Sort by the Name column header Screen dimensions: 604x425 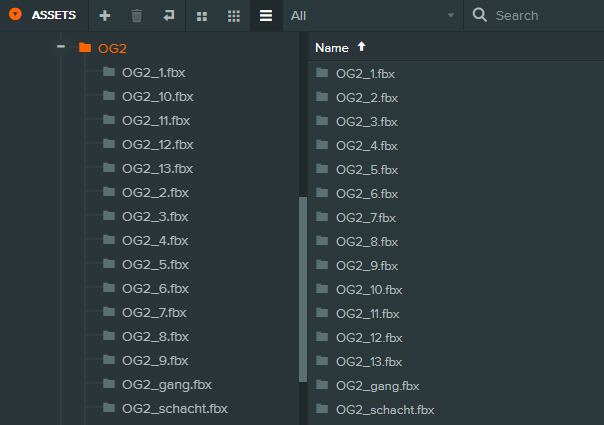click(332, 47)
